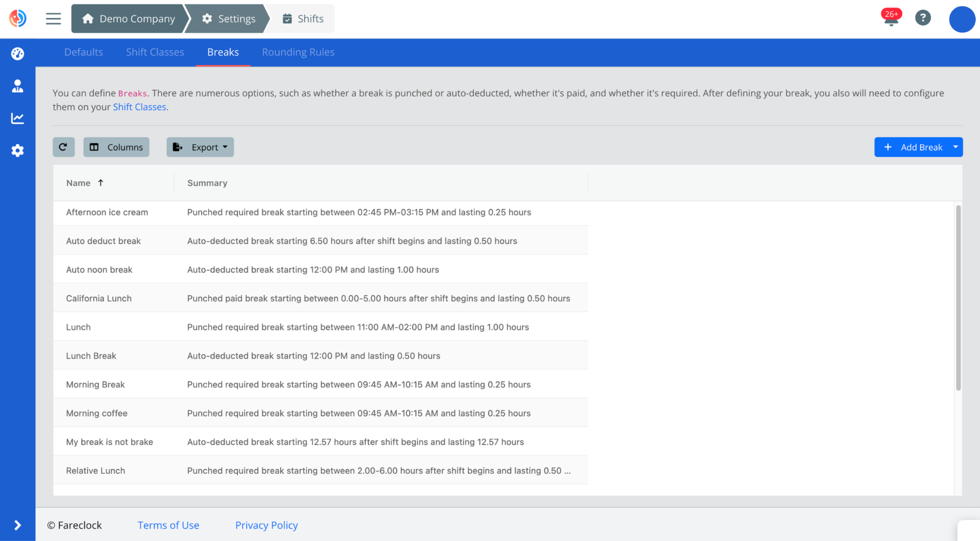Open the Shift Classes link in description
This screenshot has width=980, height=541.
coord(139,107)
